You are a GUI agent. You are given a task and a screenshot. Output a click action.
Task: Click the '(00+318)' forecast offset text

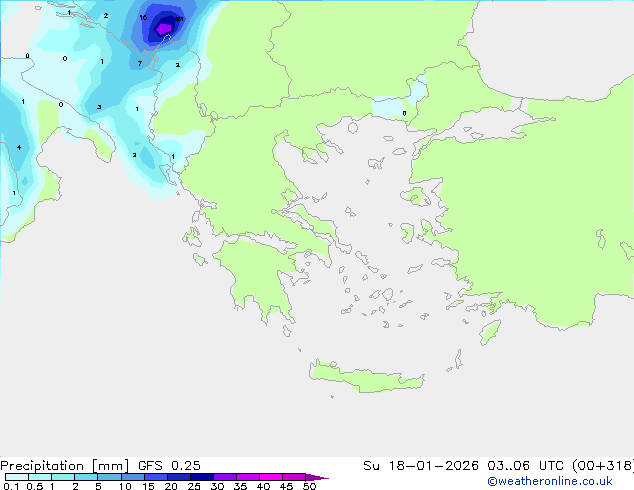pyautogui.click(x=603, y=466)
